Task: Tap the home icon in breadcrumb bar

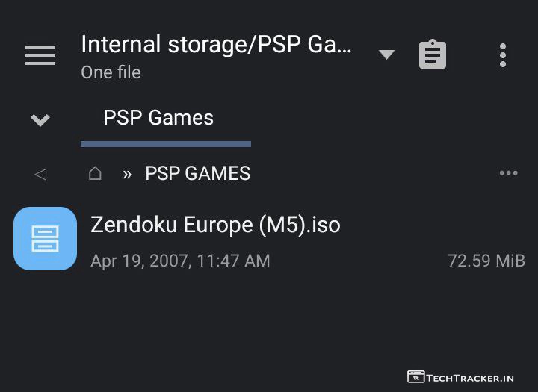Action: coord(95,173)
